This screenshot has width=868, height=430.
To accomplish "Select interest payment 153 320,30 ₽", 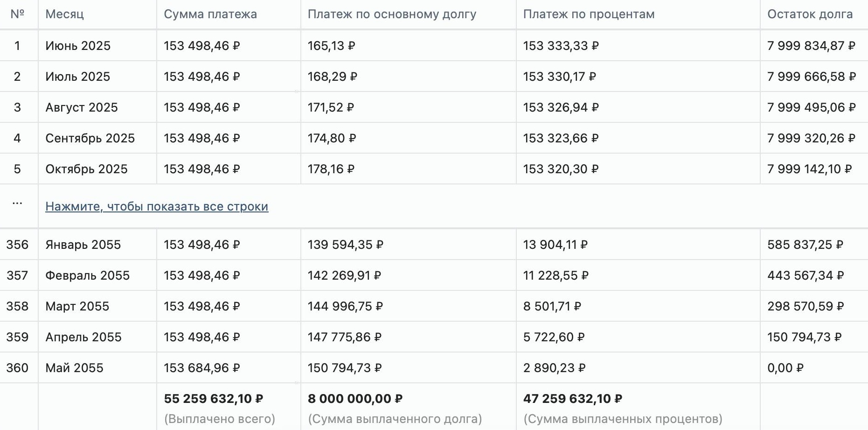I will [561, 169].
